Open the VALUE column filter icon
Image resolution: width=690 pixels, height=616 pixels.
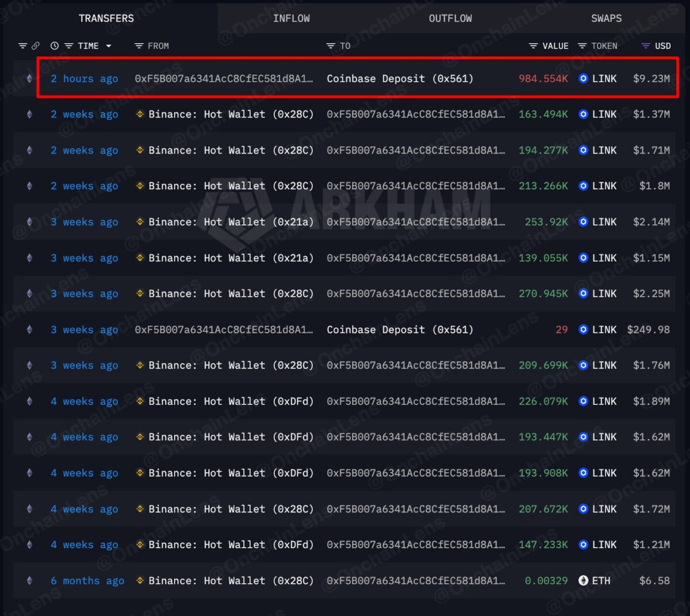coord(533,46)
